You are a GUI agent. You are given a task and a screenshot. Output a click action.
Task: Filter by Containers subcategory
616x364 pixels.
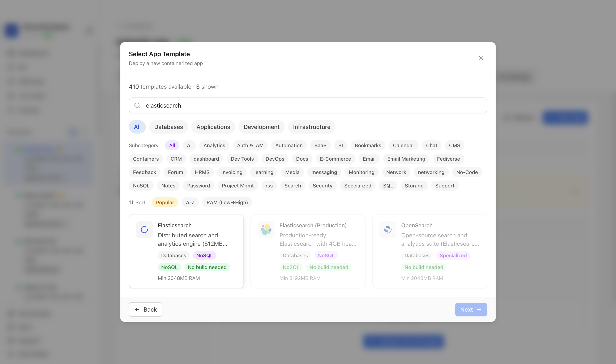146,159
